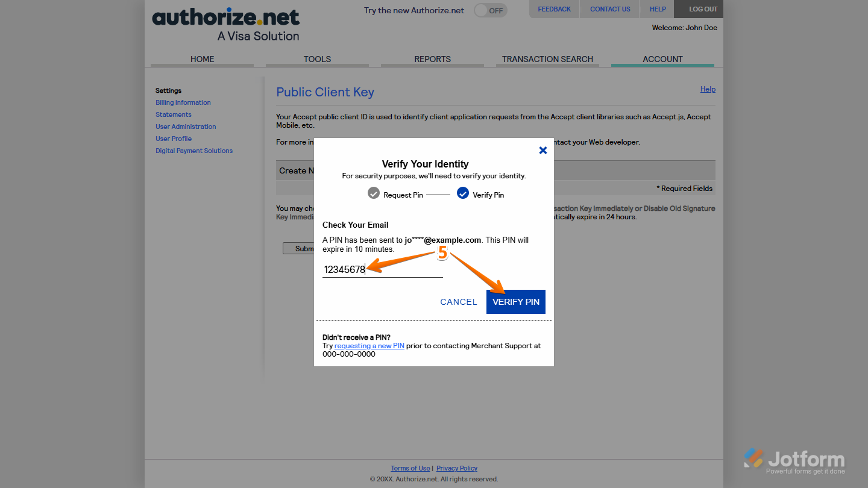Click CANCEL in the dialog
The height and width of the screenshot is (488, 868).
click(458, 301)
